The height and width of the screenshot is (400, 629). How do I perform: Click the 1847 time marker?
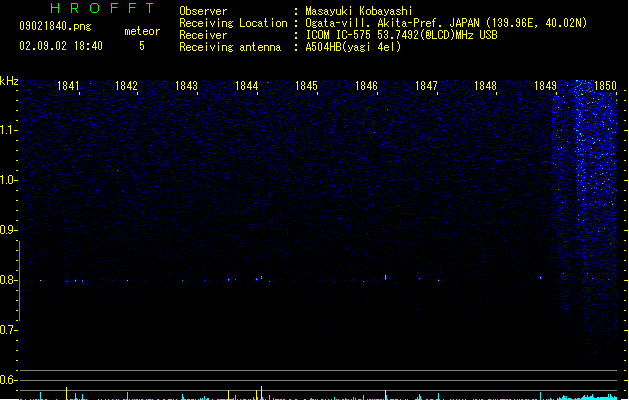coord(426,86)
